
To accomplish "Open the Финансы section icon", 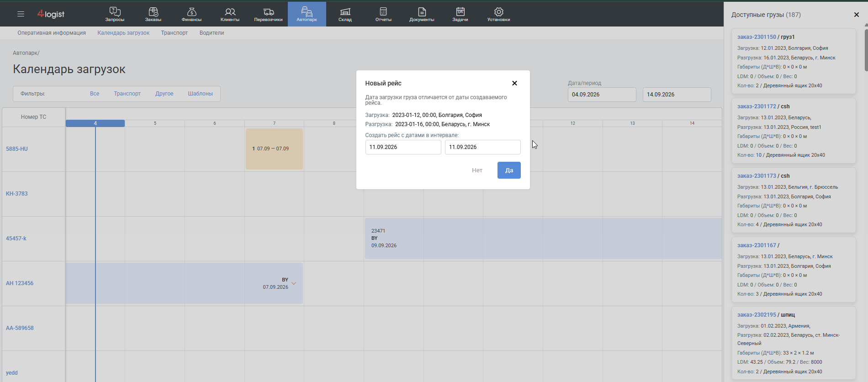I will pos(191,11).
